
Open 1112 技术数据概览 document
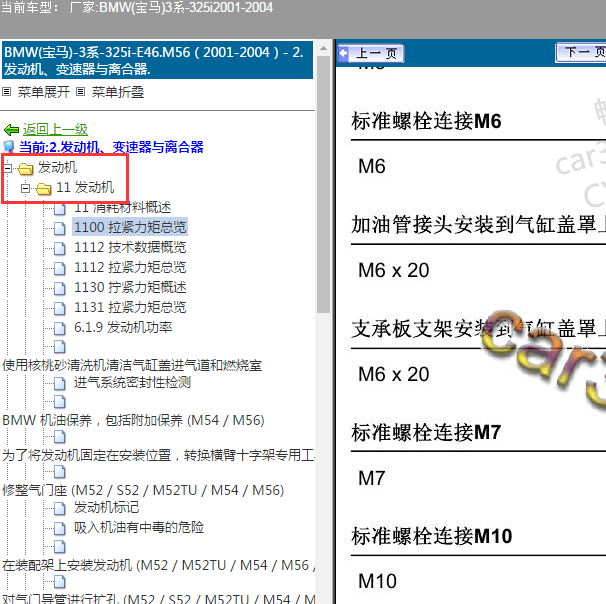coord(130,247)
